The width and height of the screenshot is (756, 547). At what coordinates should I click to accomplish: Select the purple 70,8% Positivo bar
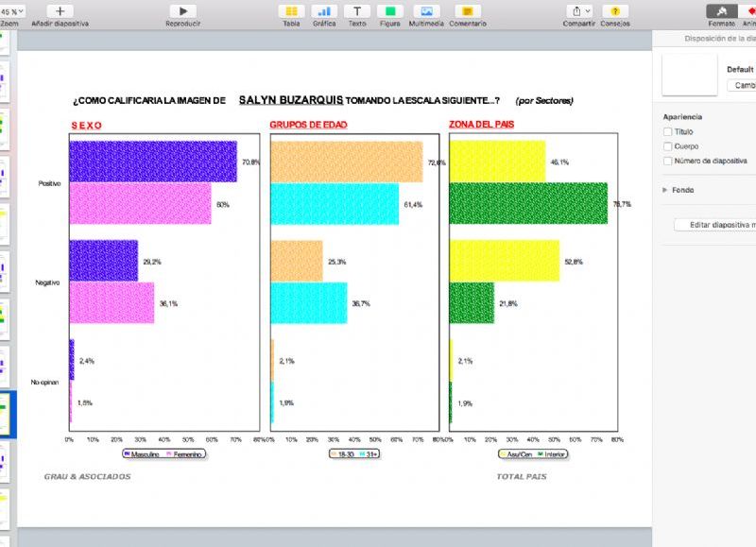(x=153, y=162)
